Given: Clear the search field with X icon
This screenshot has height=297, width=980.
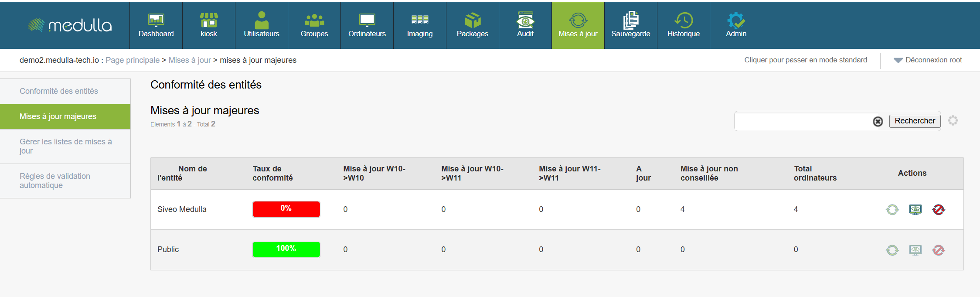Looking at the screenshot, I should coord(878,122).
